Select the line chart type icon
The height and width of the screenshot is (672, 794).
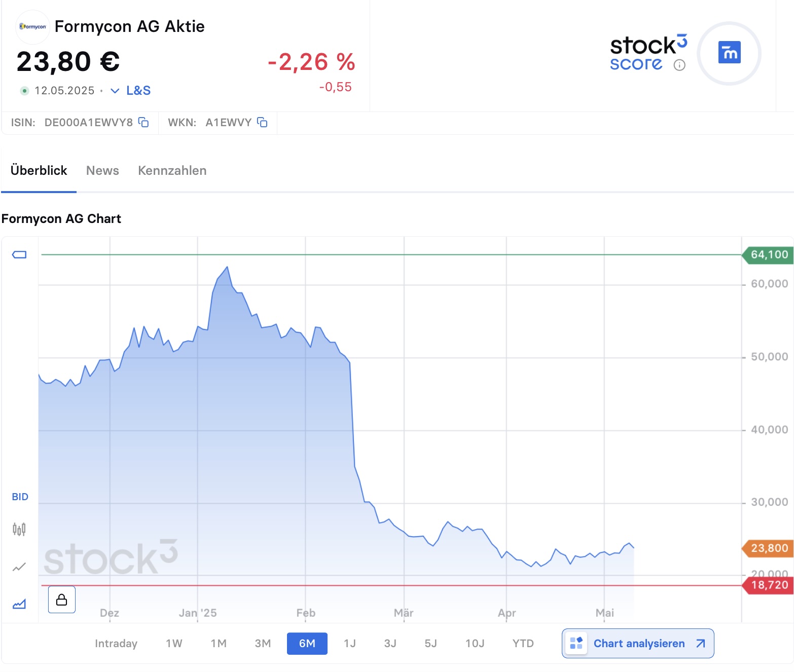coord(19,567)
